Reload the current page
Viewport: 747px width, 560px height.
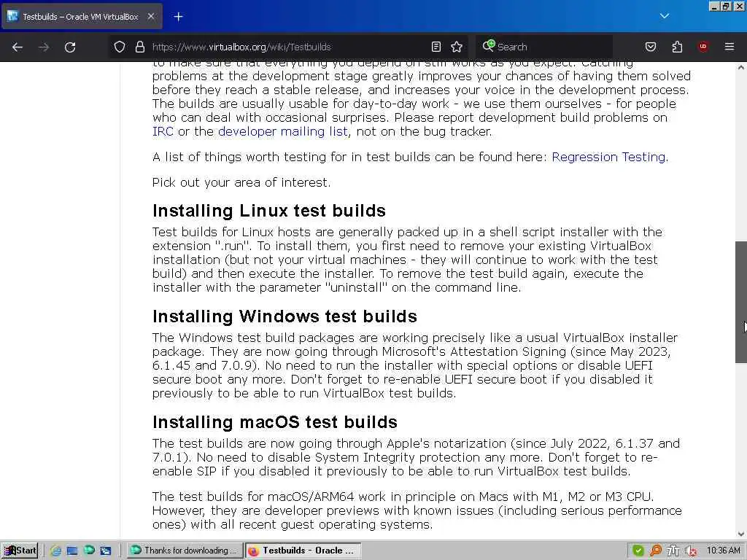click(70, 47)
